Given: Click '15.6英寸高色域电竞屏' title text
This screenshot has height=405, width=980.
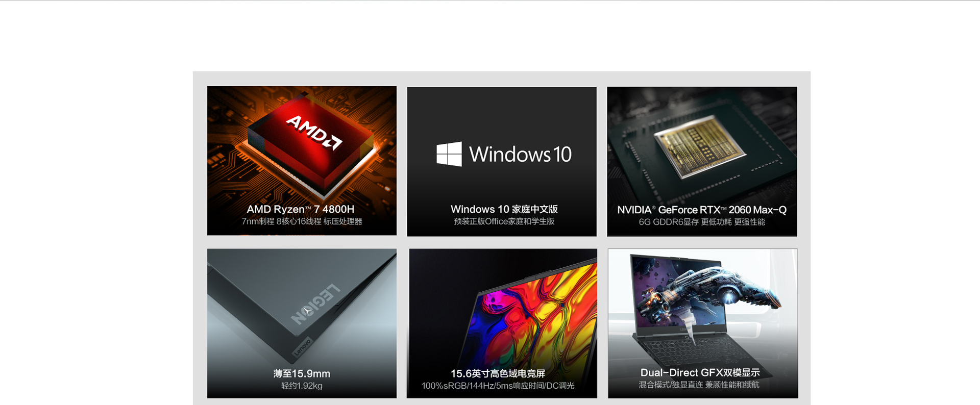Looking at the screenshot, I should coord(498,373).
